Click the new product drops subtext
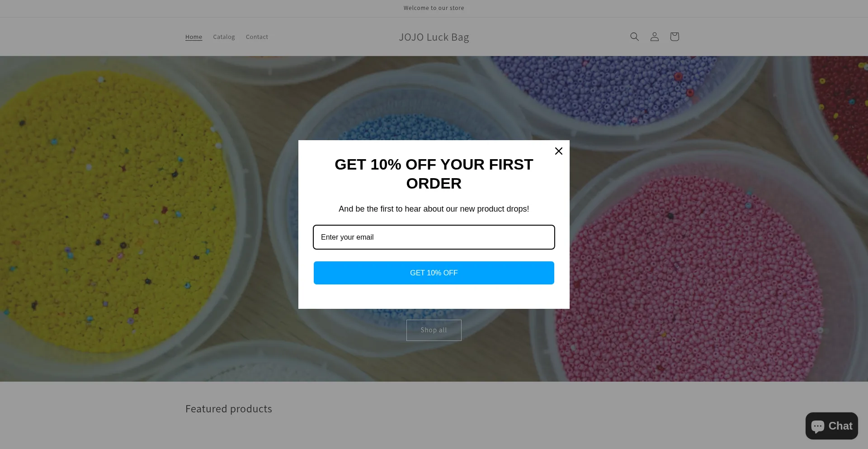This screenshot has width=868, height=449. pyautogui.click(x=434, y=209)
